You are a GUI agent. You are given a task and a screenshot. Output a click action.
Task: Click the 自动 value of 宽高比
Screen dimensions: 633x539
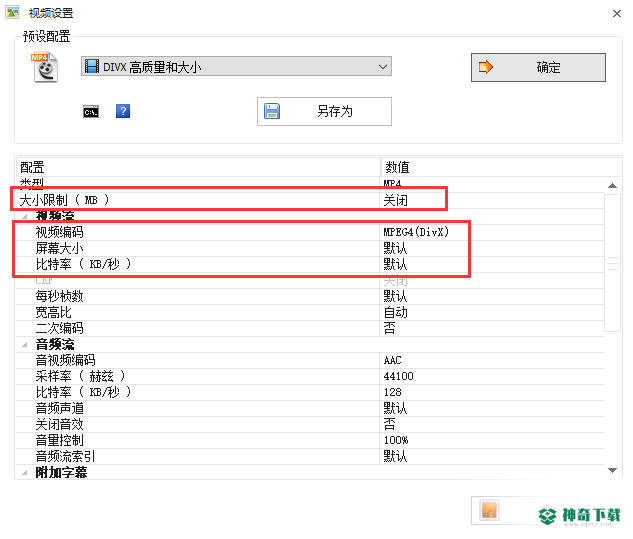click(x=396, y=312)
